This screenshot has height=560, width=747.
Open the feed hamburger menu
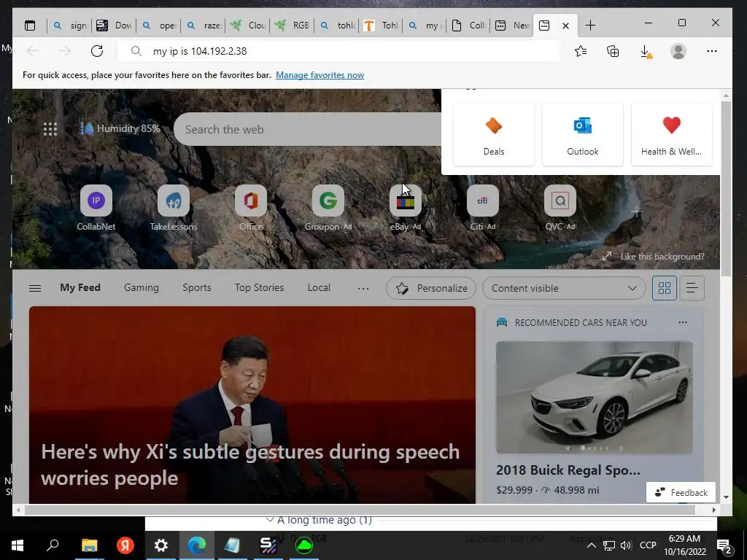coord(35,288)
